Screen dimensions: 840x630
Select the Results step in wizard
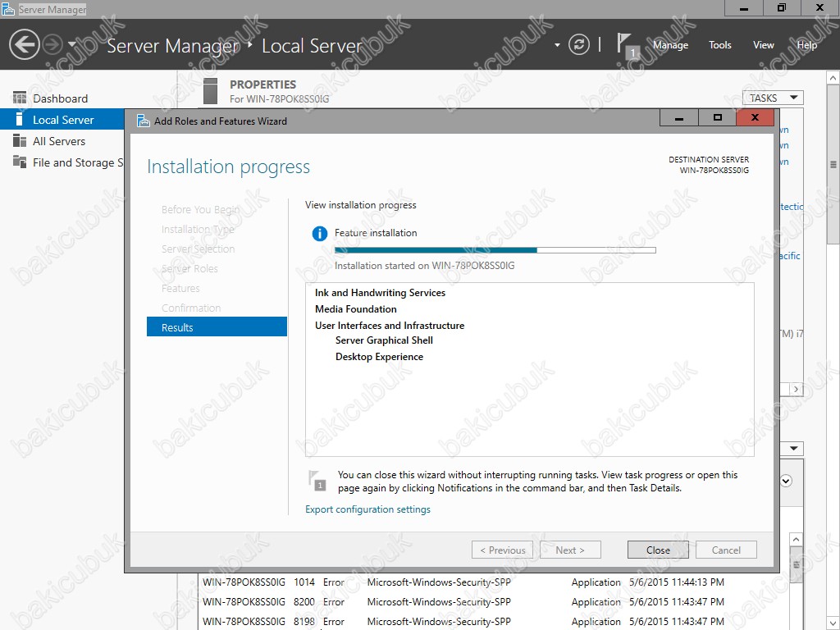pyautogui.click(x=217, y=327)
